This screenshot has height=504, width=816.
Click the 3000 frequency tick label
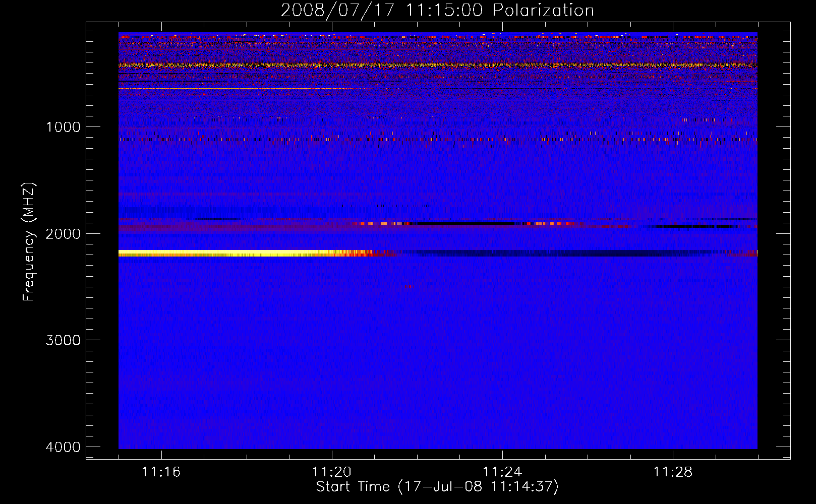point(63,340)
